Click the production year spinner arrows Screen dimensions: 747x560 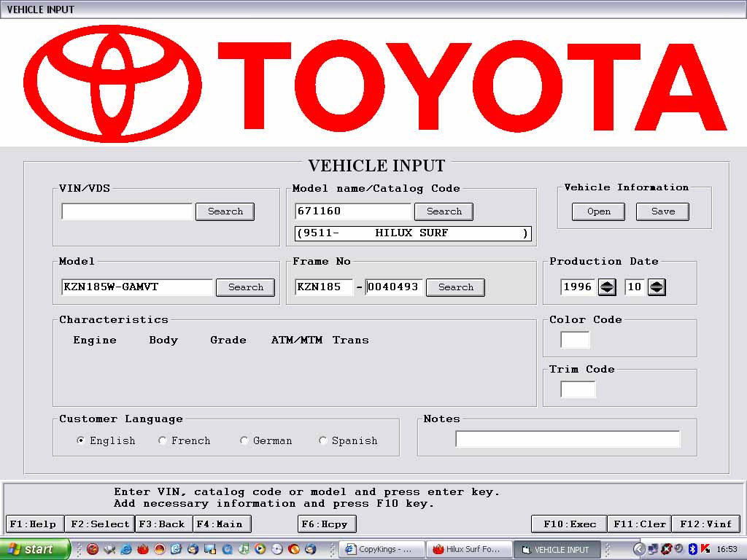coord(607,287)
